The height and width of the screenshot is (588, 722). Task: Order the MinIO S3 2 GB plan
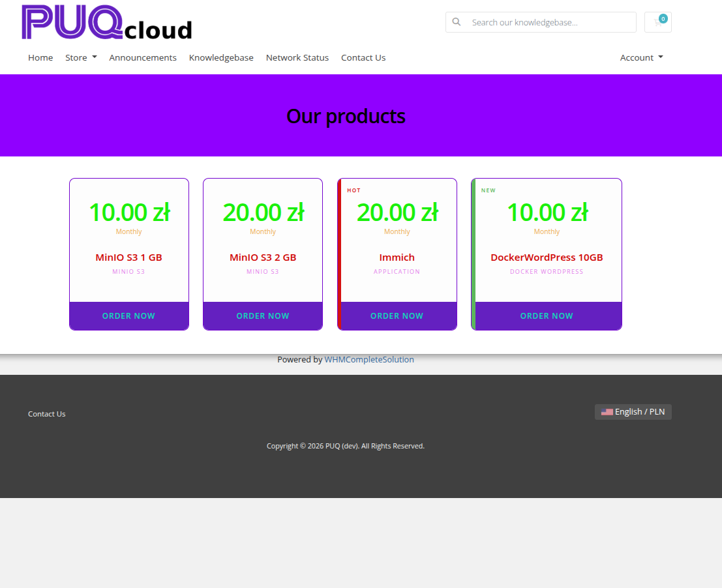point(263,316)
